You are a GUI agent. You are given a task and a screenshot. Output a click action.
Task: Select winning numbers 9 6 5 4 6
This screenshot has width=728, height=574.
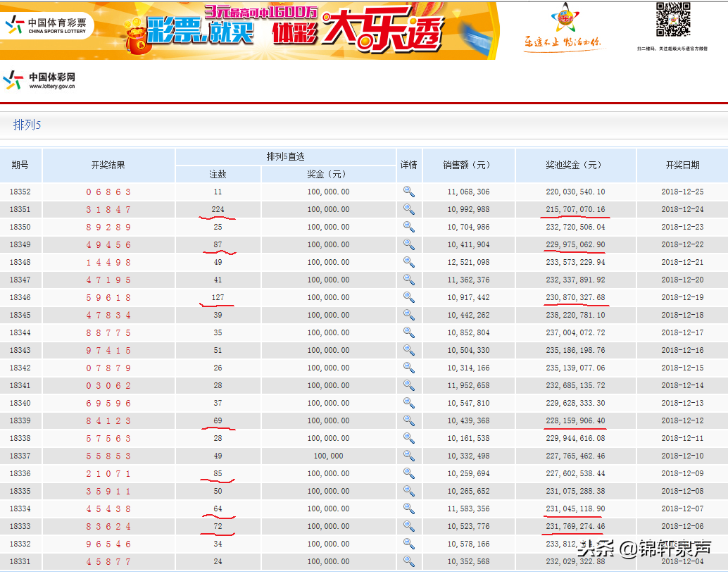108,544
